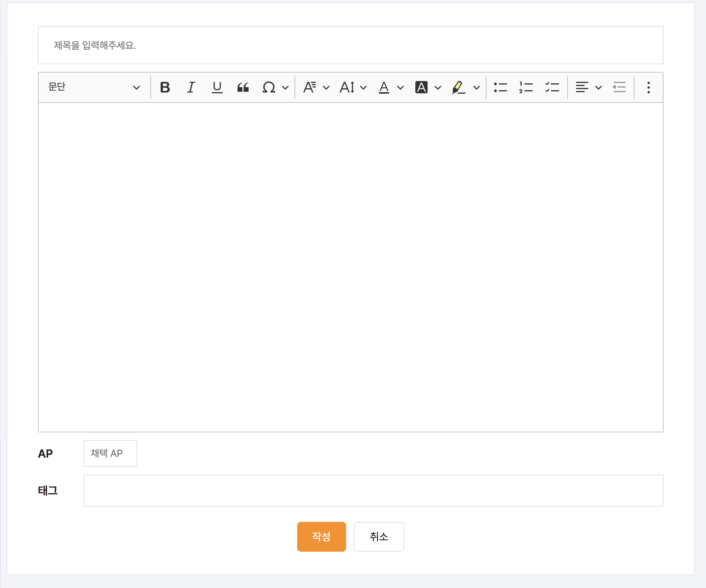Screen dimensions: 706x588
Task: Toggle italic text formatting
Action: [x=191, y=88]
